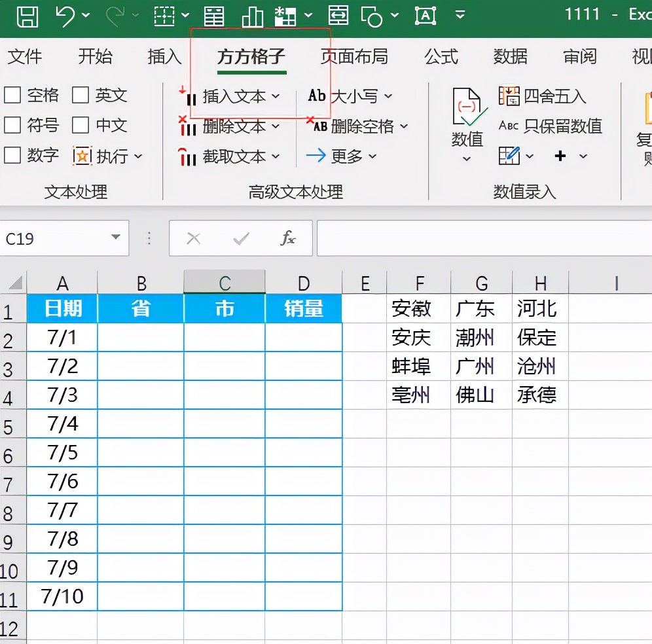Expand the Name Box dropdown arrow
The height and width of the screenshot is (644, 652).
coord(116,237)
